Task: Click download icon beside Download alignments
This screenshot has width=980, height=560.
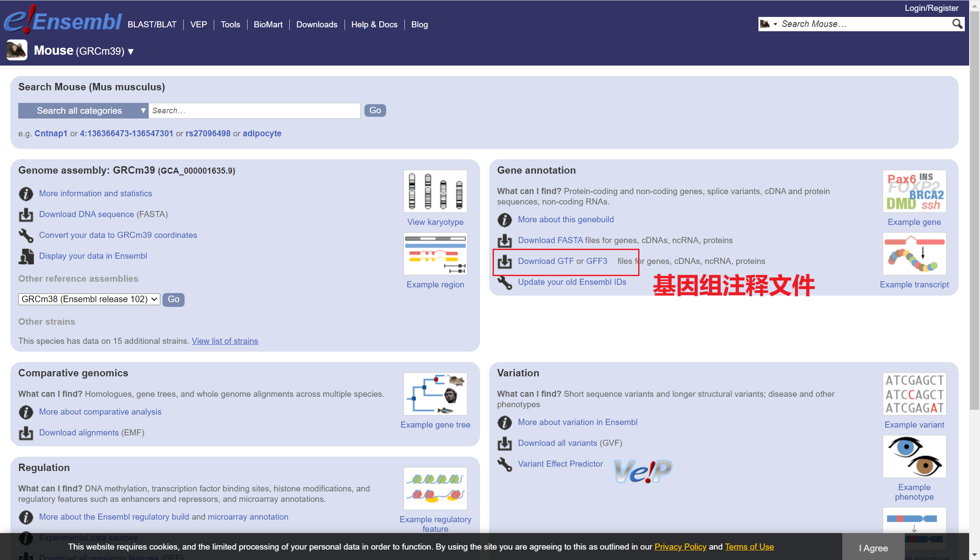Action: coord(26,433)
